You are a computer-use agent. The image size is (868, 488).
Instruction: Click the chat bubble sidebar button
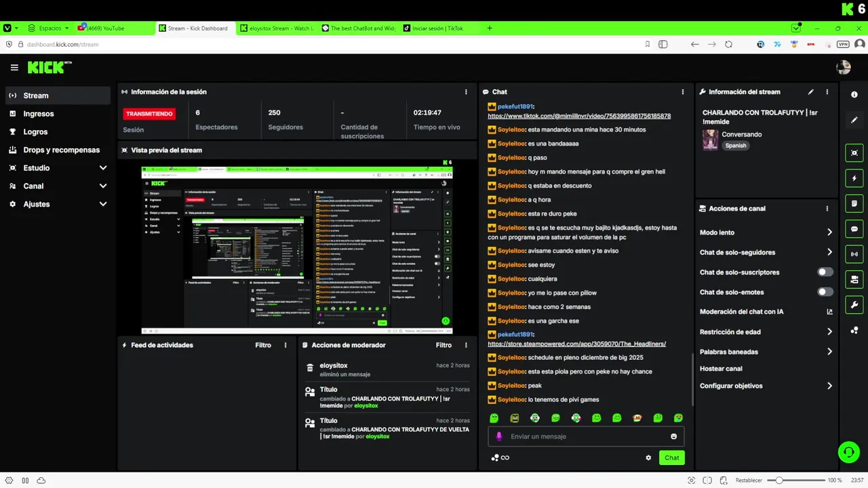coord(854,229)
